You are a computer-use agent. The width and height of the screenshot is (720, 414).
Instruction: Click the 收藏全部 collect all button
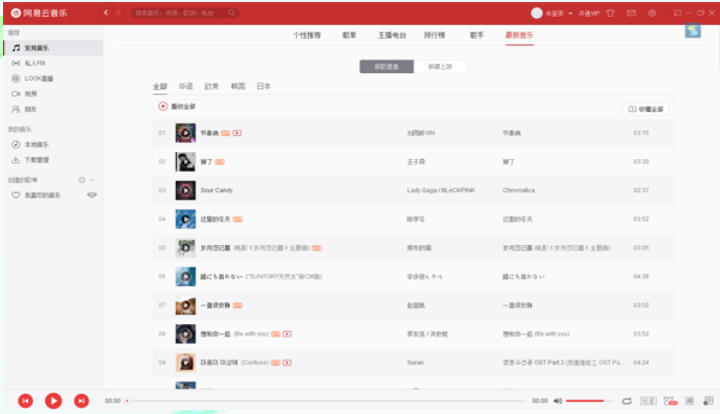(645, 108)
